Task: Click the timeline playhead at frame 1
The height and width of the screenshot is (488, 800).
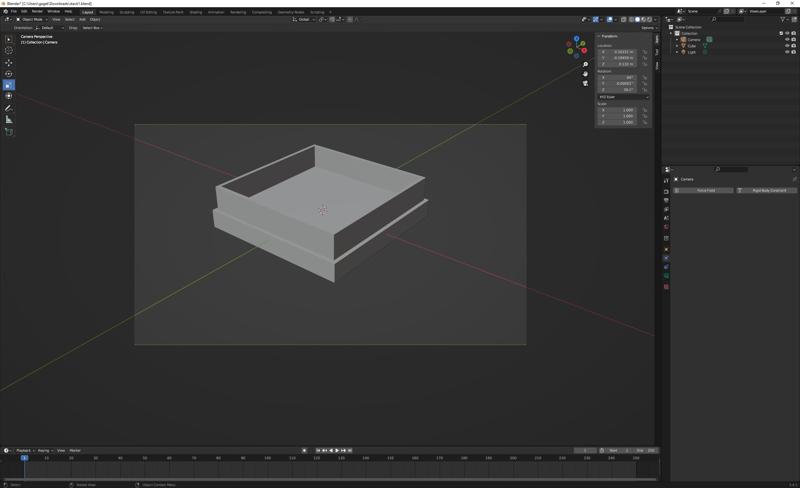Action: (24, 458)
